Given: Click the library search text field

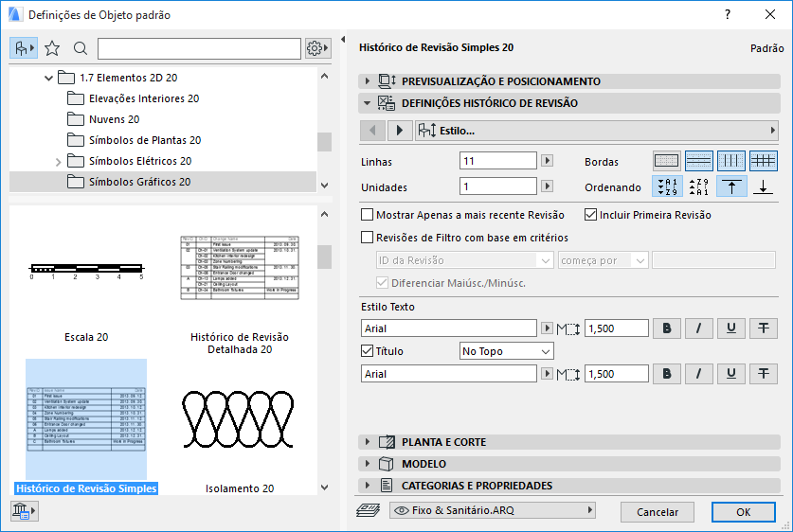Looking at the screenshot, I should coord(199,48).
